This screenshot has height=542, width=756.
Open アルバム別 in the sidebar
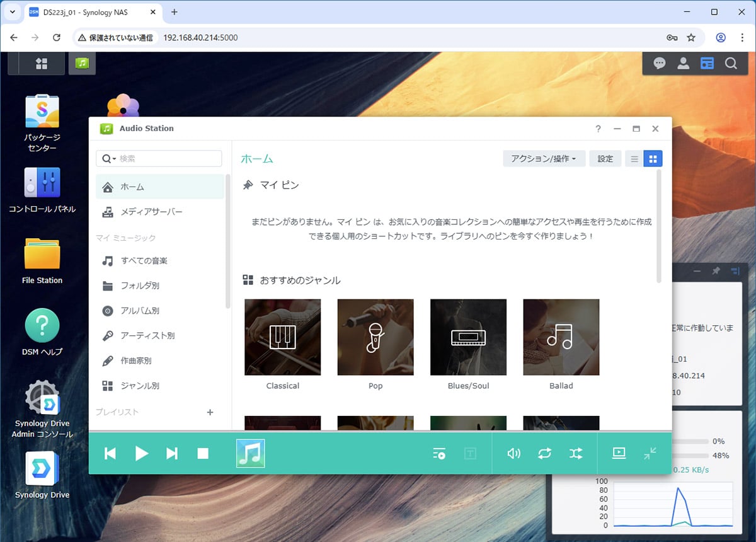[x=140, y=311]
